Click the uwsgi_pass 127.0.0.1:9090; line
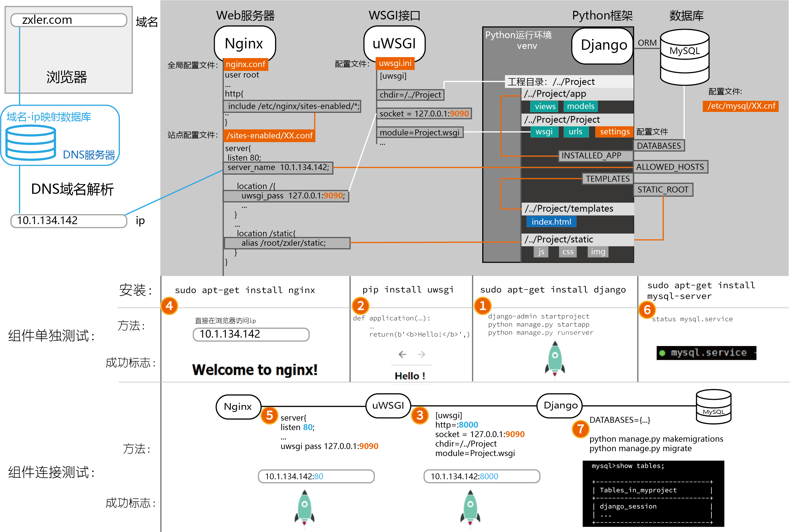 (286, 196)
